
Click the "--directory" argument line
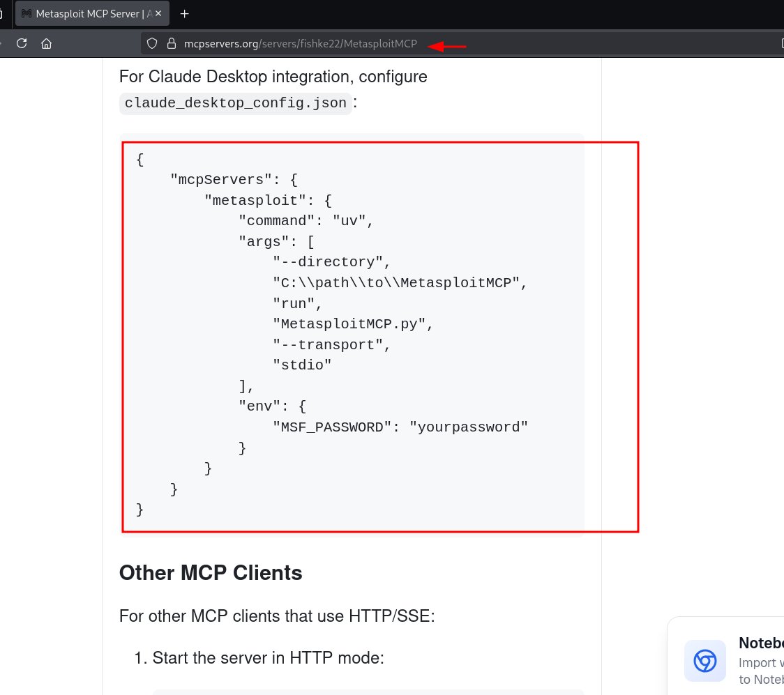coord(331,262)
